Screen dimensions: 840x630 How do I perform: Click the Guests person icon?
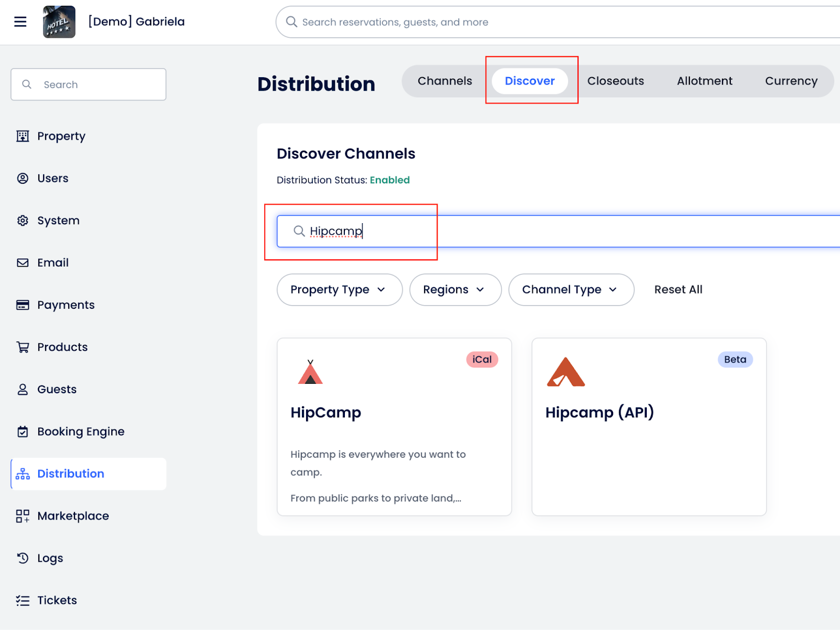23,390
